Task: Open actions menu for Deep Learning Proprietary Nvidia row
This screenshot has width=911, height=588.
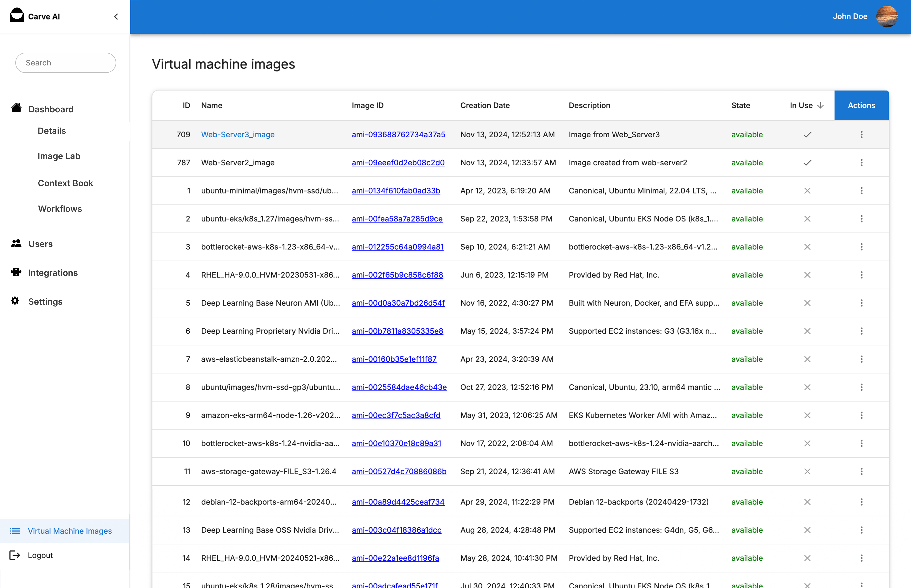Action: pyautogui.click(x=861, y=331)
